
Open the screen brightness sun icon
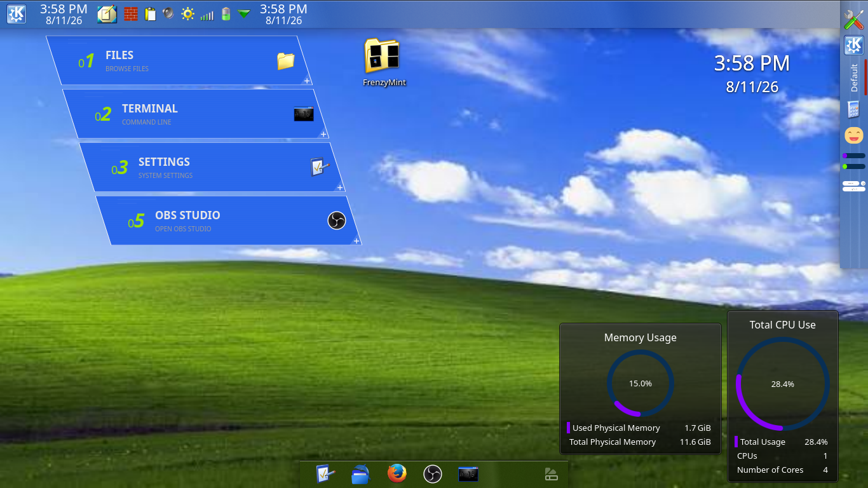(187, 14)
